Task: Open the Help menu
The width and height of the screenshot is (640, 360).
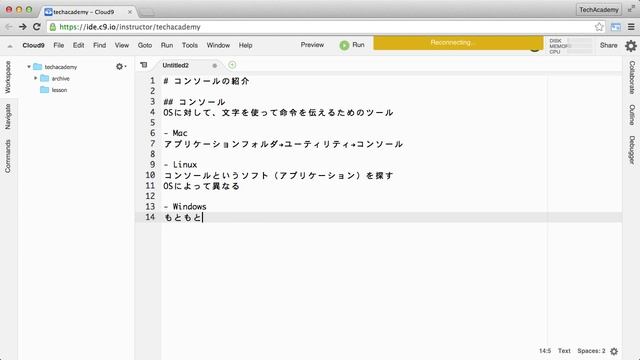Action: pyautogui.click(x=245, y=45)
